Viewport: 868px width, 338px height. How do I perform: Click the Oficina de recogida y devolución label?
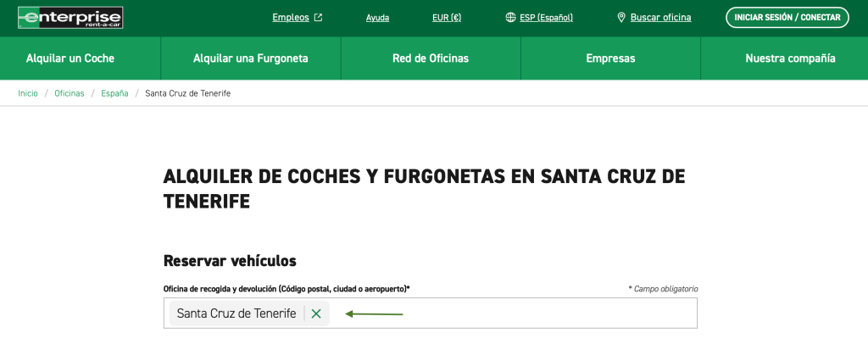287,289
